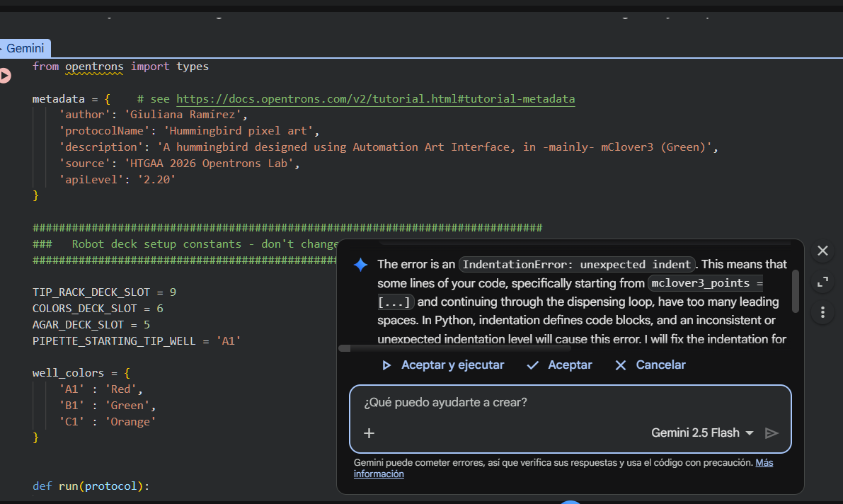Click the plus icon to add attachment
Viewport: 843px width, 504px height.
369,433
